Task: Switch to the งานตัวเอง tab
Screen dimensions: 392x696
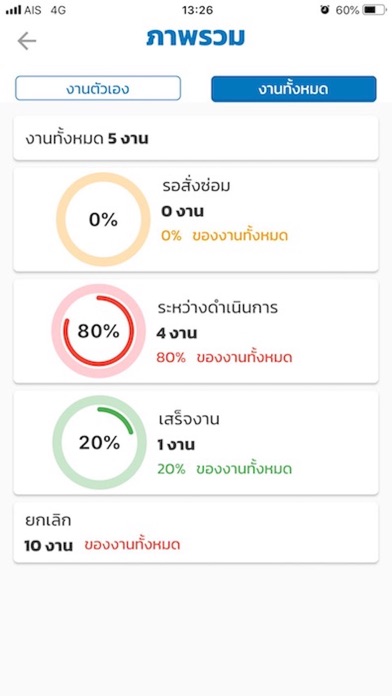Action: pyautogui.click(x=98, y=88)
